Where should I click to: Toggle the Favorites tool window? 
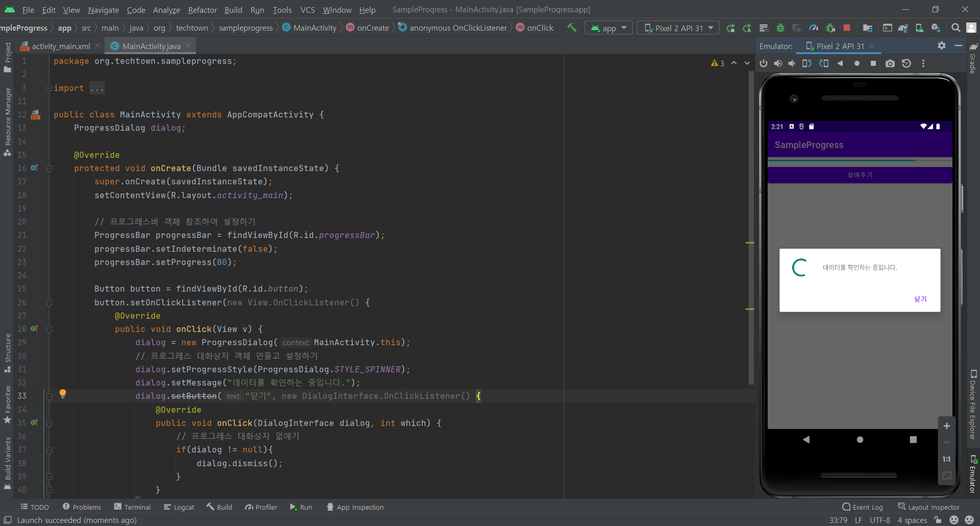(7, 404)
